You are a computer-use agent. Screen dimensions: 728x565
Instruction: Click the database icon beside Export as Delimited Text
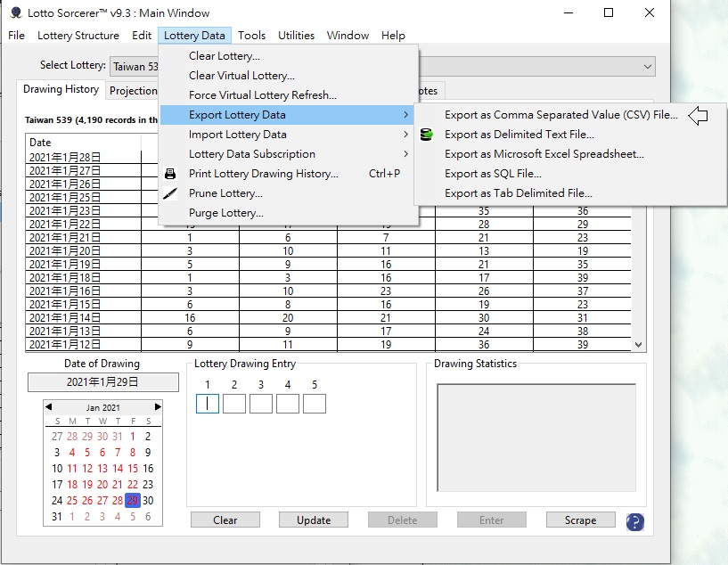click(427, 135)
